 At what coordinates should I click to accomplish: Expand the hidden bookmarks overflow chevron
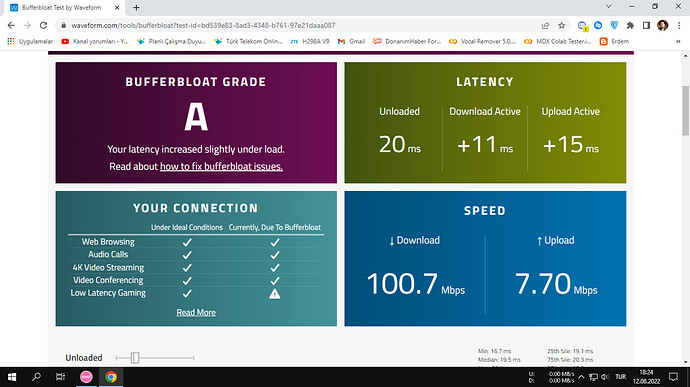coord(678,41)
